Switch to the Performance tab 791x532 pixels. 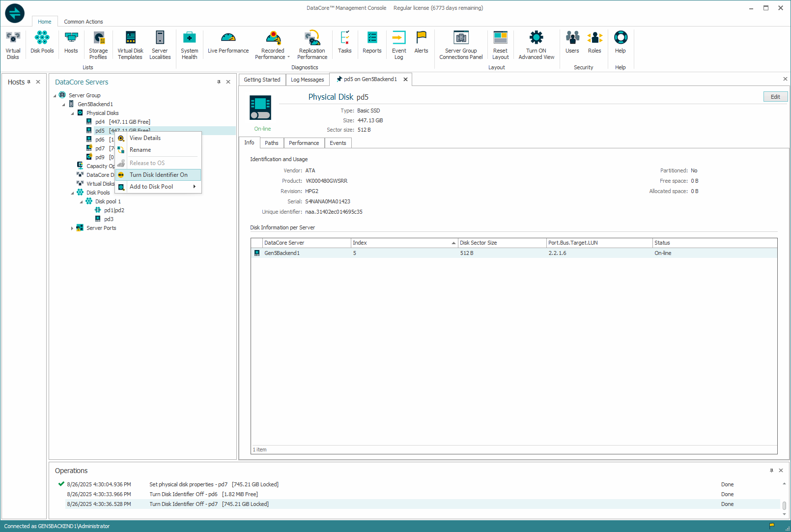[304, 143]
